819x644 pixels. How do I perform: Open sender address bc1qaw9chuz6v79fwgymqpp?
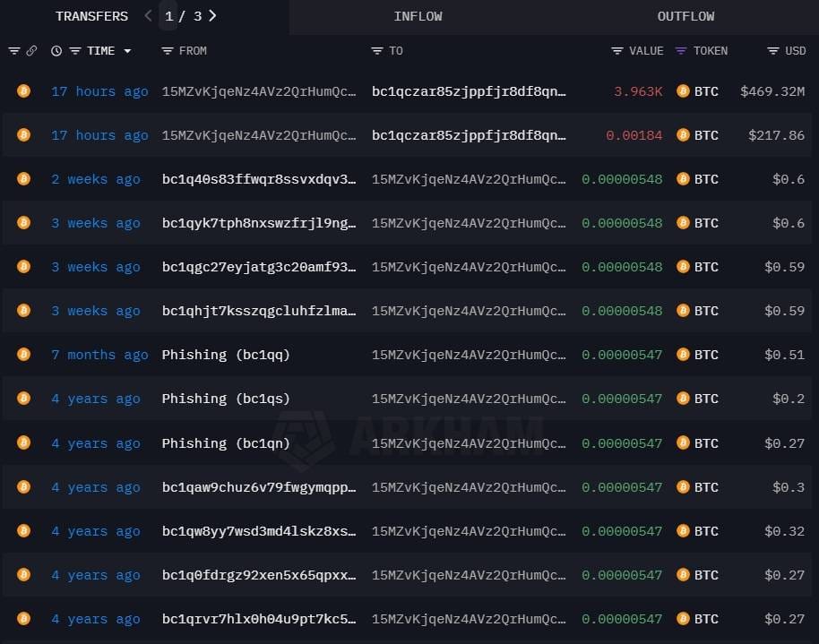tap(259, 487)
